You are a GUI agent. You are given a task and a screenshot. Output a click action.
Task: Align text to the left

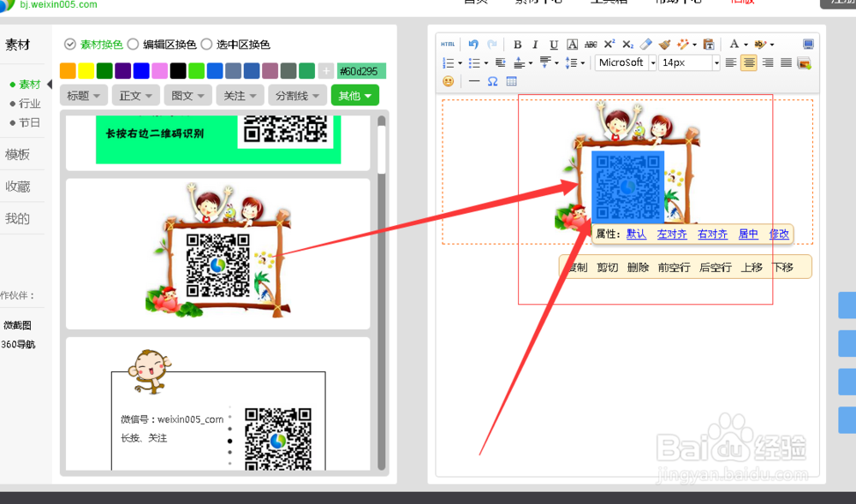(730, 62)
